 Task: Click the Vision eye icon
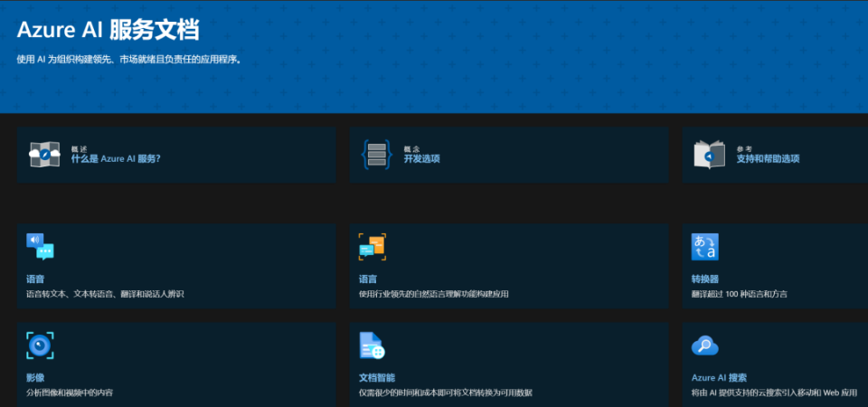[x=41, y=345]
